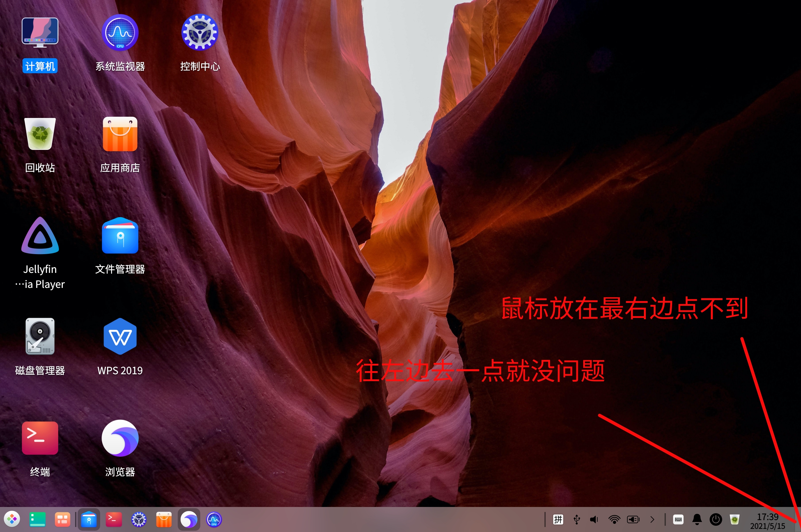Select Jellyfin Media Player desktop shortcut
This screenshot has width=801, height=532.
tap(40, 236)
